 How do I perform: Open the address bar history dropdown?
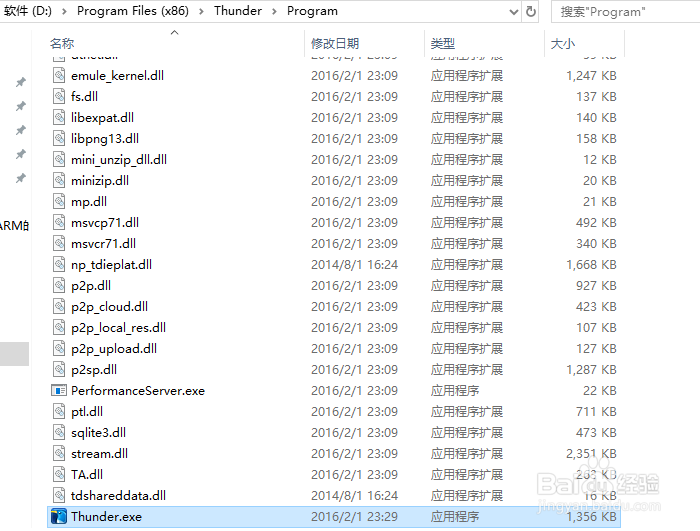click(514, 12)
